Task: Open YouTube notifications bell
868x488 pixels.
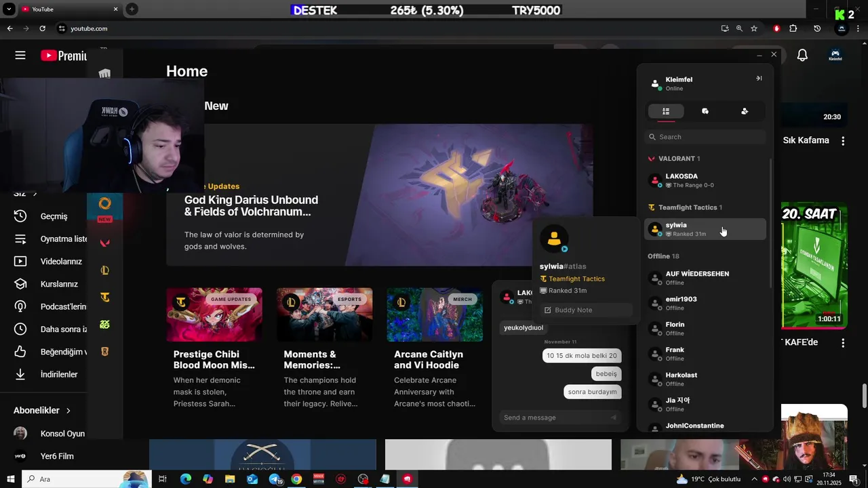Action: pyautogui.click(x=802, y=56)
